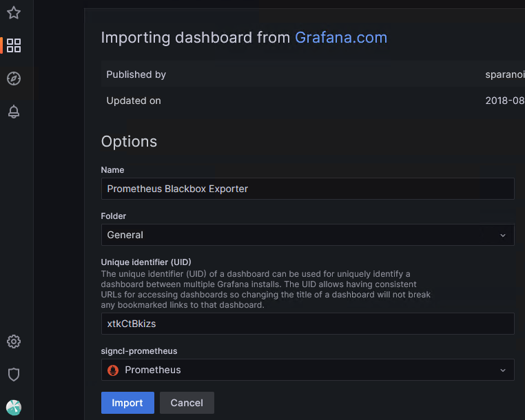The height and width of the screenshot is (420, 525).
Task: Open Alerting via the bell icon
Action: (x=14, y=112)
